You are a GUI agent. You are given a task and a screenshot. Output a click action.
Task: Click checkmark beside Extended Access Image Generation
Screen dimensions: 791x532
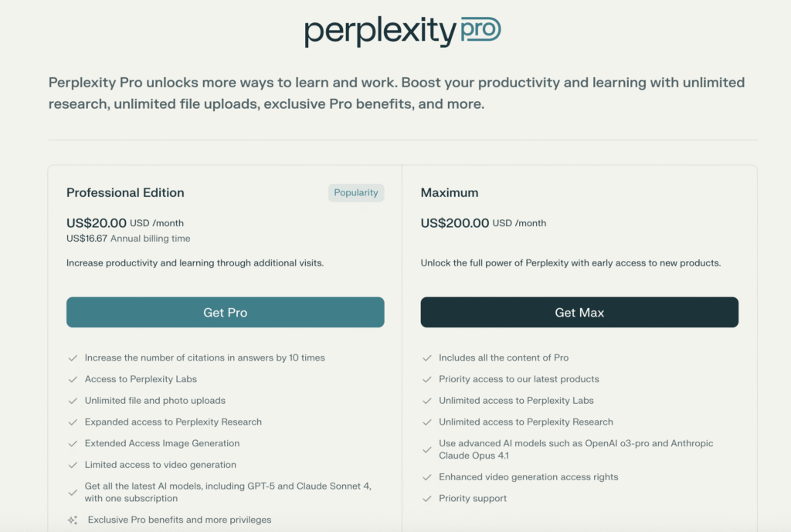point(73,443)
